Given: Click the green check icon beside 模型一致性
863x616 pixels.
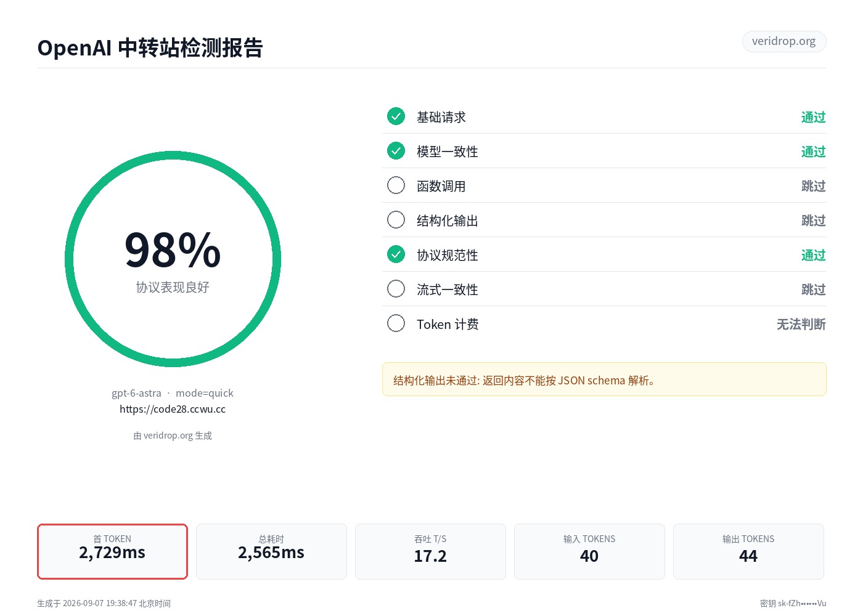Looking at the screenshot, I should coord(396,150).
